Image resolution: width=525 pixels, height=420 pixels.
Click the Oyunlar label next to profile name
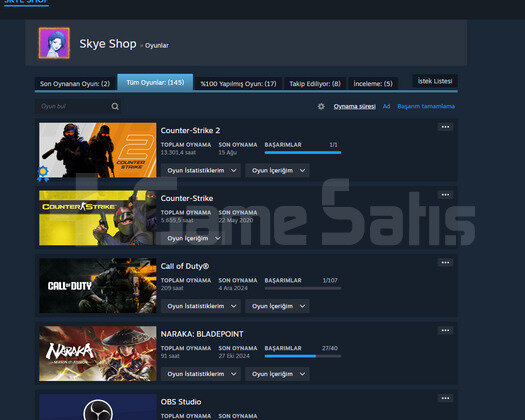coord(157,45)
